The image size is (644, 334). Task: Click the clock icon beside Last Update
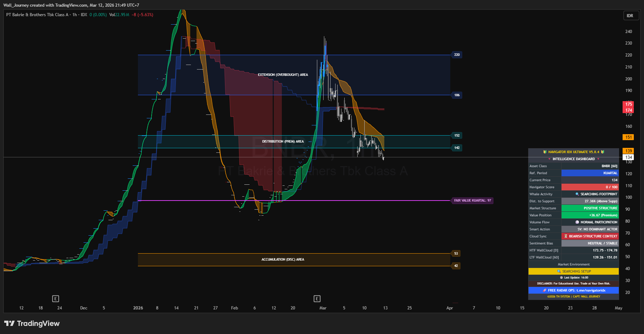coord(561,277)
